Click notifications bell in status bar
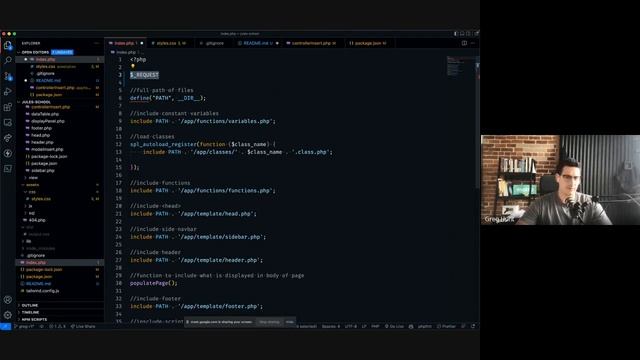This screenshot has height=360, width=640. click(x=473, y=327)
